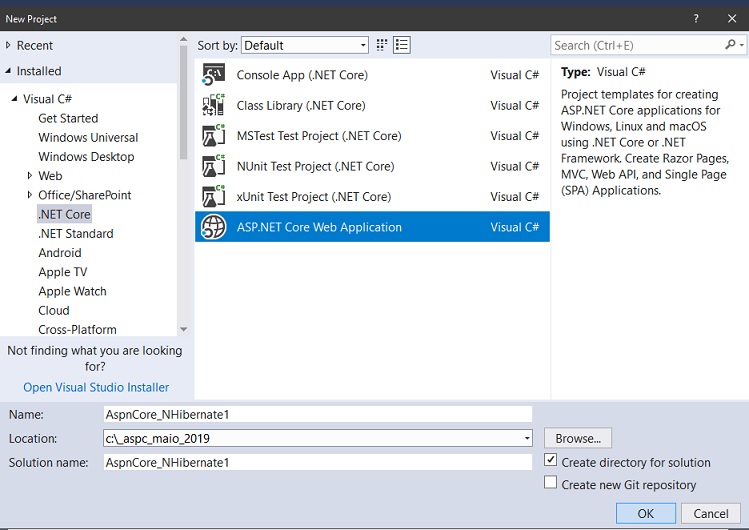Open the Location path dropdown arrow
The image size is (749, 530).
tap(526, 438)
